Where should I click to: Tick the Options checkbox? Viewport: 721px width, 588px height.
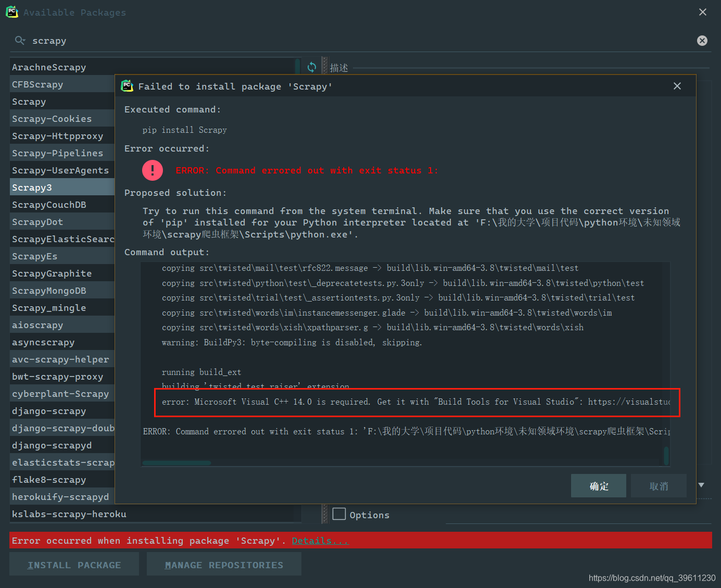click(x=339, y=514)
